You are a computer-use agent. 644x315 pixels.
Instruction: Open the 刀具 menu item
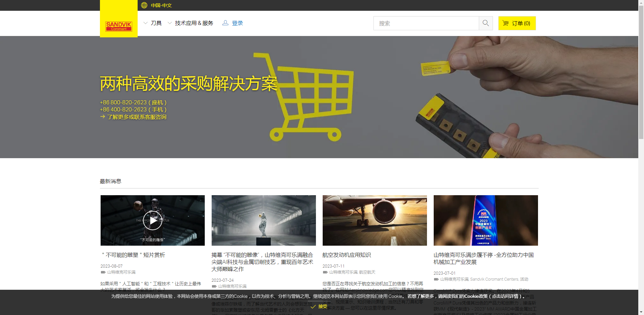point(156,23)
